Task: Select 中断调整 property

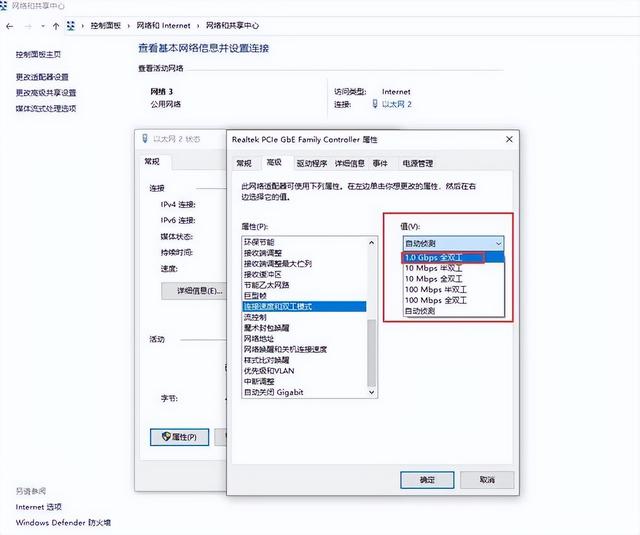Action: pyautogui.click(x=304, y=382)
